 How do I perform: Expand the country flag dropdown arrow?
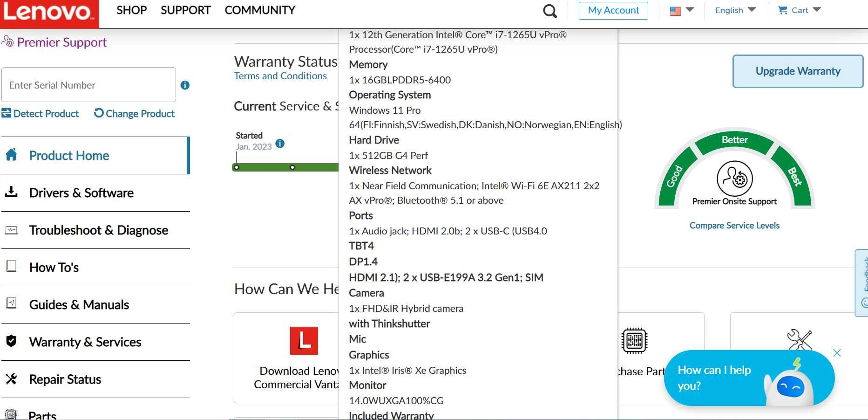(690, 9)
